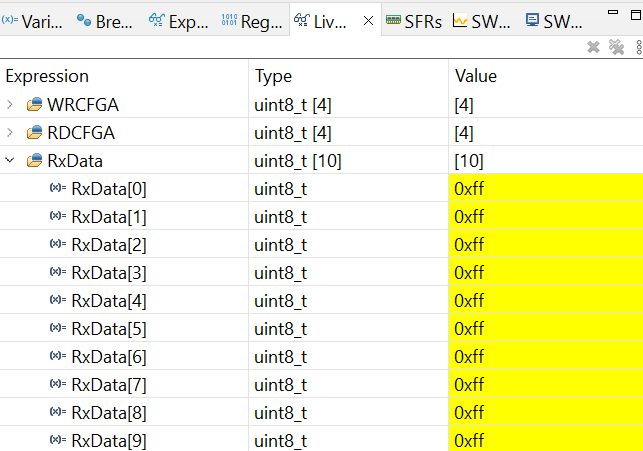Select the RxData[1] row
Screen dimensions: 643x451
(322, 216)
